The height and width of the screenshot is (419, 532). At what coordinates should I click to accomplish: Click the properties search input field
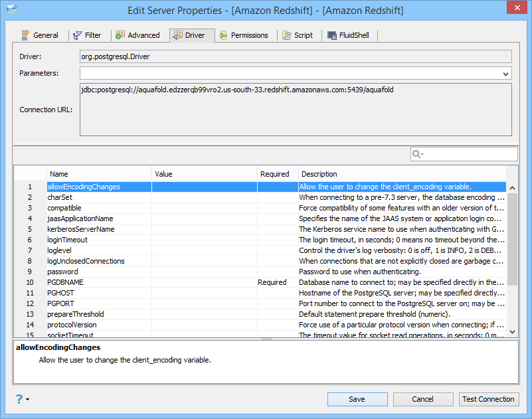464,154
